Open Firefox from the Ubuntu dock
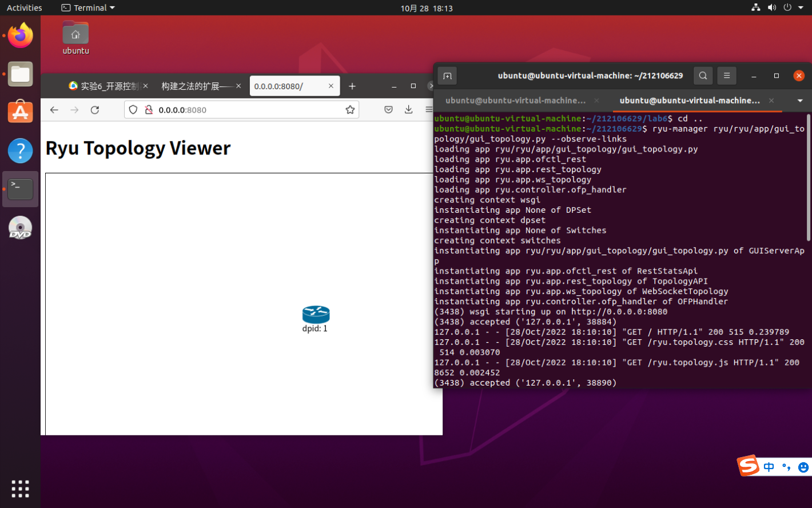Image resolution: width=812 pixels, height=508 pixels. [x=21, y=35]
